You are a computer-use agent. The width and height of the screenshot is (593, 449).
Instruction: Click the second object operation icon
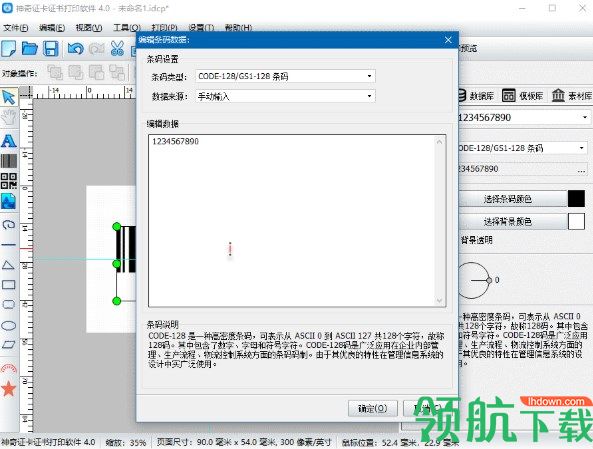point(76,72)
